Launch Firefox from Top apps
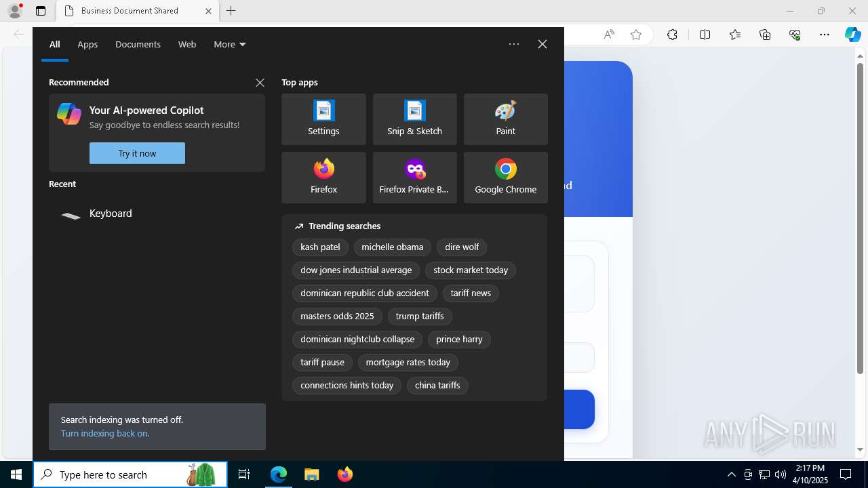The image size is (868, 488). 323,178
